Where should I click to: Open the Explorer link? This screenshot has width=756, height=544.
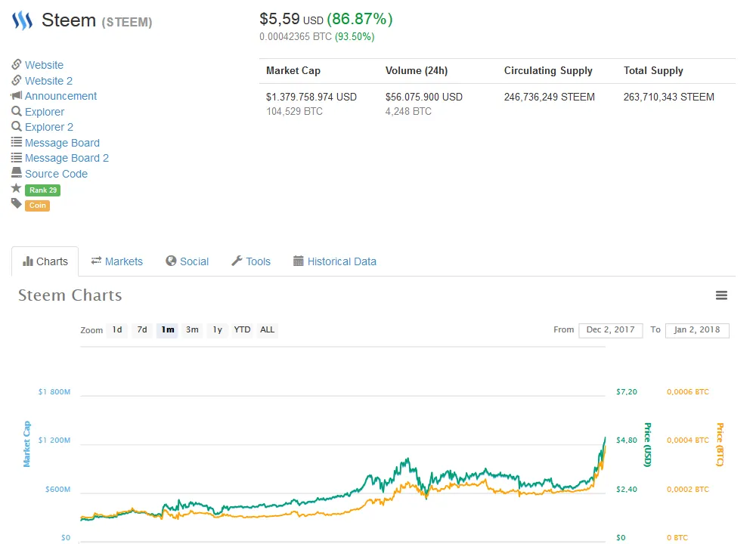click(x=45, y=112)
